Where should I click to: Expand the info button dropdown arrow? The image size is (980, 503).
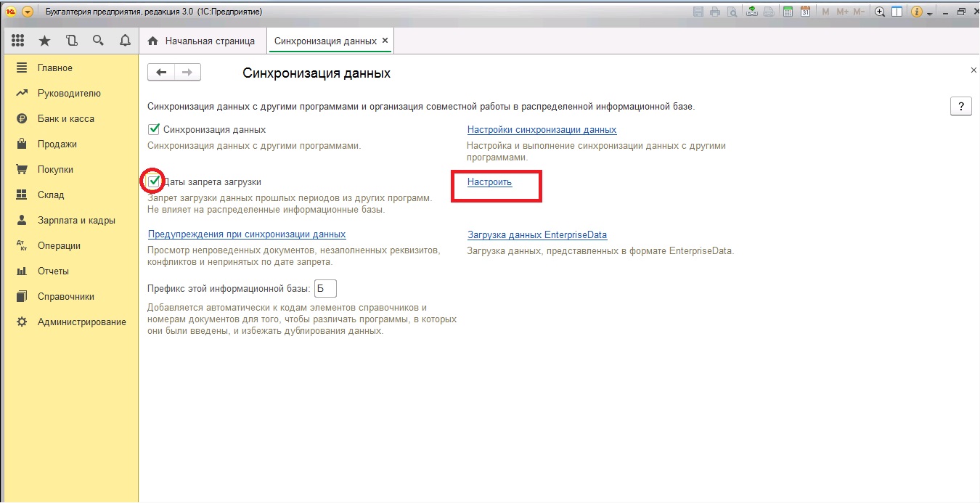click(x=929, y=12)
